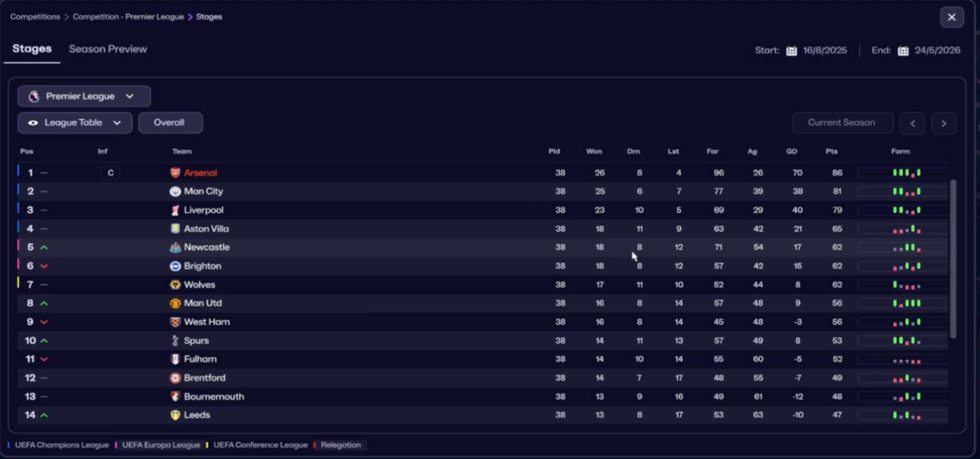Click the Brighton club badge
980x459 pixels.
click(175, 266)
